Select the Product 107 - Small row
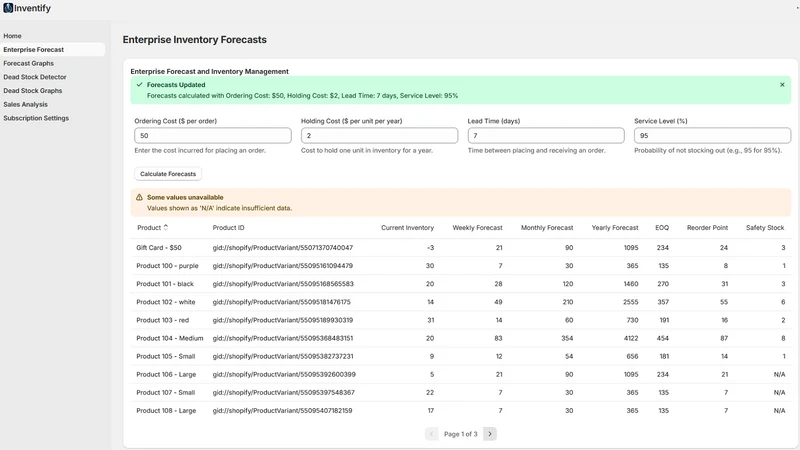 coord(461,392)
